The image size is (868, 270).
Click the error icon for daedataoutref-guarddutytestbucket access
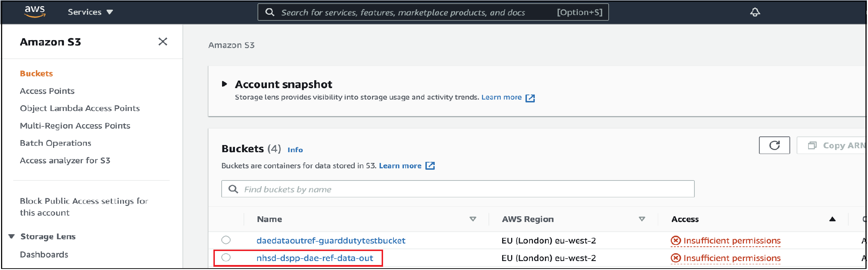click(x=676, y=241)
